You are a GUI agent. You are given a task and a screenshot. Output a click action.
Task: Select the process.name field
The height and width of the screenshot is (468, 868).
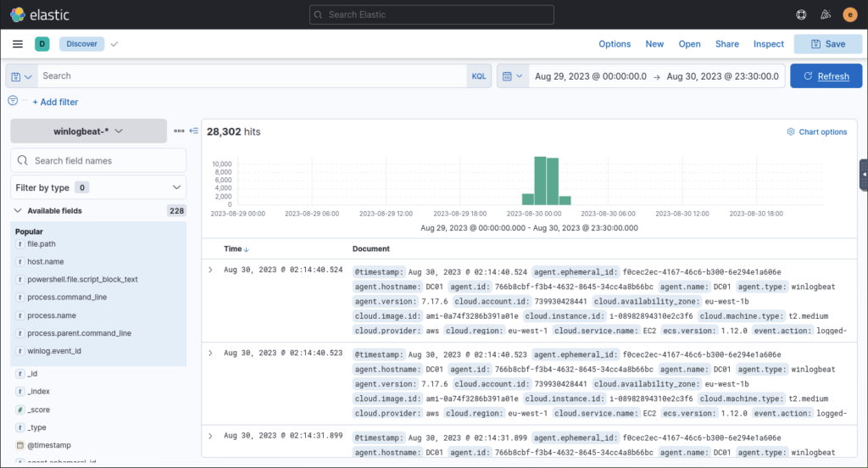point(52,315)
